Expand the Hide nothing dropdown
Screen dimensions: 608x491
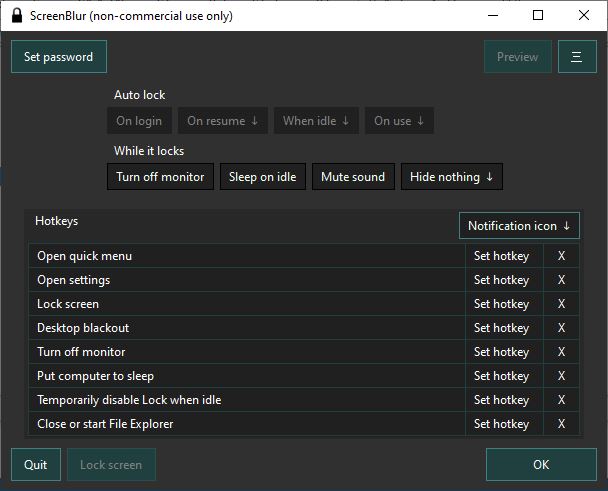pos(452,177)
